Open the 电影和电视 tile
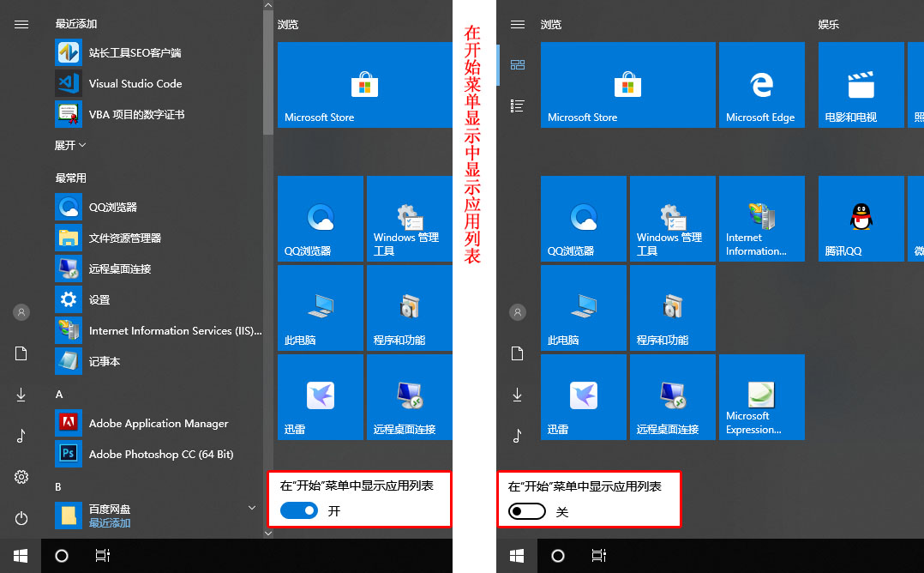Image resolution: width=924 pixels, height=573 pixels. point(861,85)
